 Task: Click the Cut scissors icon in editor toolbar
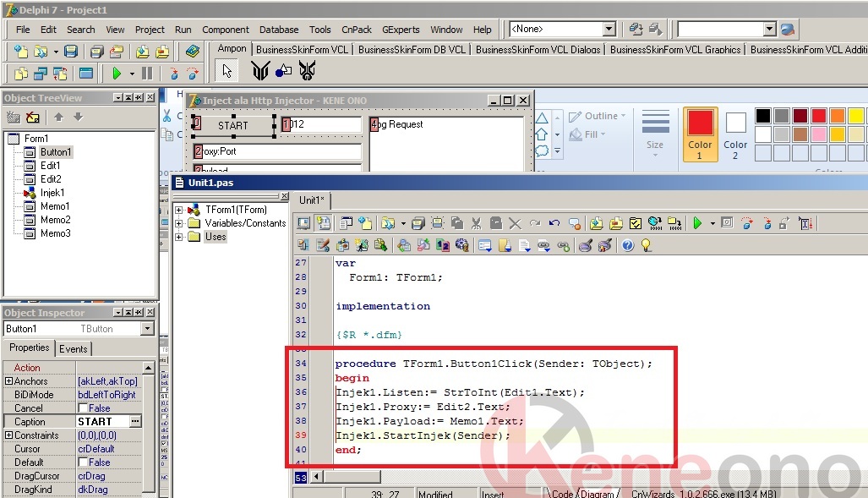pos(476,223)
